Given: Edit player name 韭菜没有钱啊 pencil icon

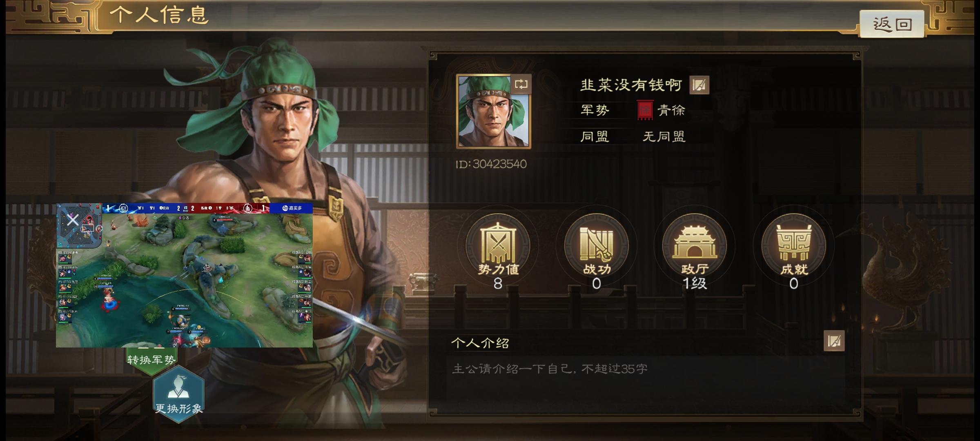Looking at the screenshot, I should pos(699,85).
